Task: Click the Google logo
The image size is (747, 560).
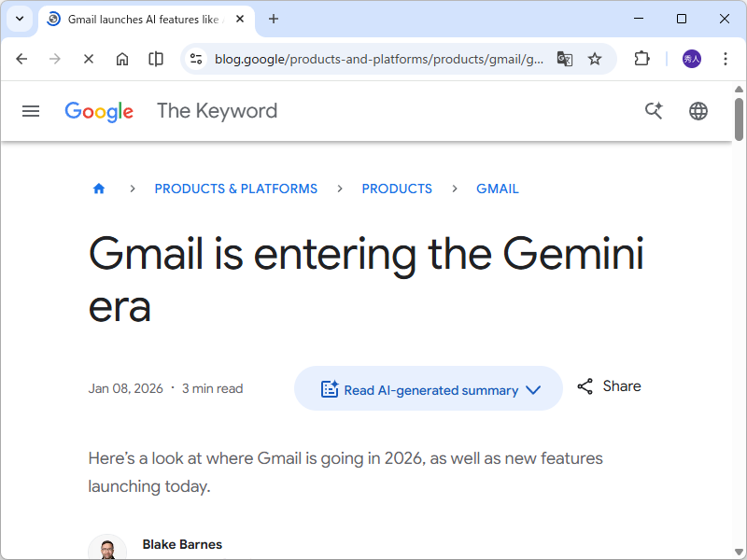Action: click(99, 111)
